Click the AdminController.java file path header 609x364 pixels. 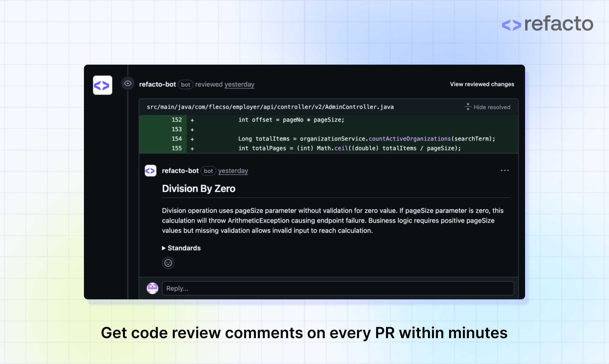click(270, 107)
